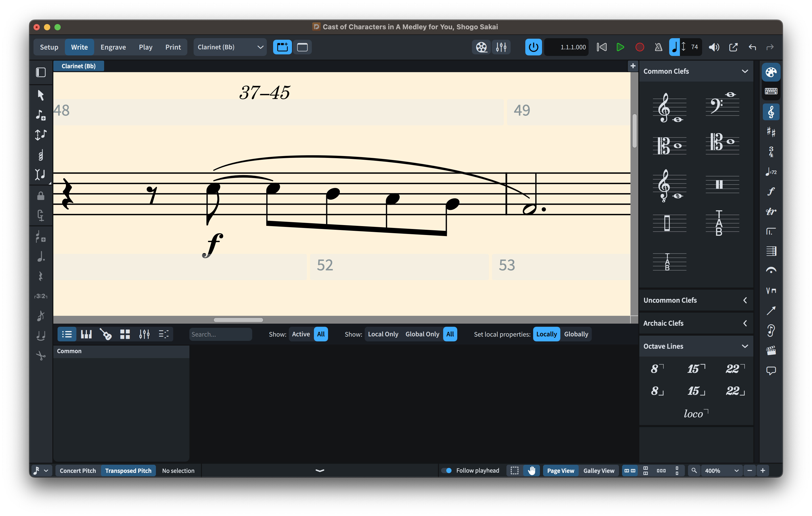Open the dynamics panel
812x516 pixels.
coord(771,192)
